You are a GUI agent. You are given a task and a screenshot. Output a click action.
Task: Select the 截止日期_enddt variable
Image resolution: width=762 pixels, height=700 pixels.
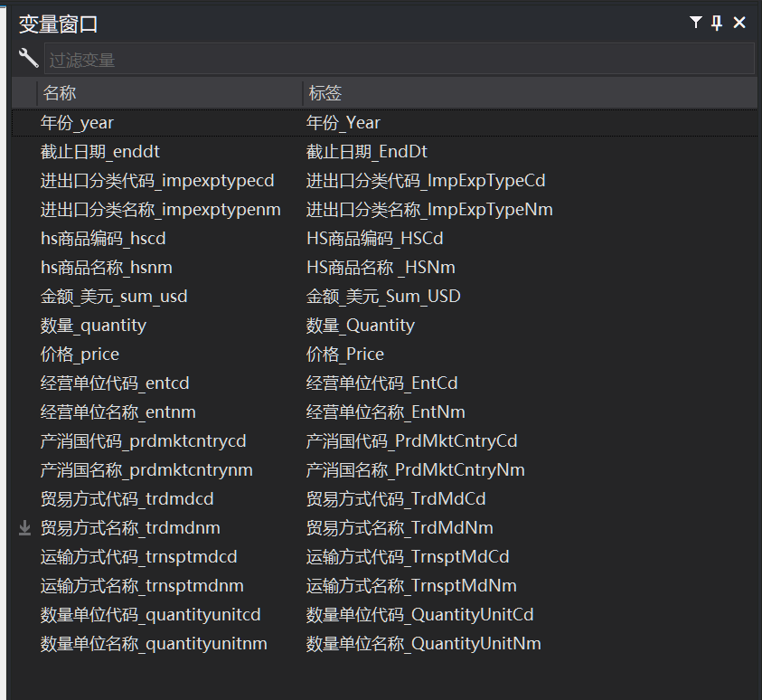(x=100, y=152)
